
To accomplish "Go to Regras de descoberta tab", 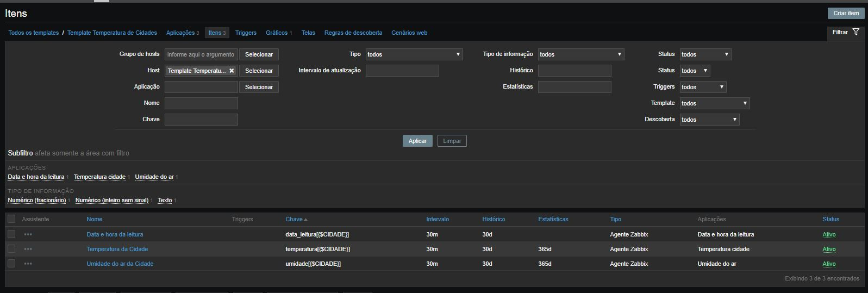I will tap(353, 33).
